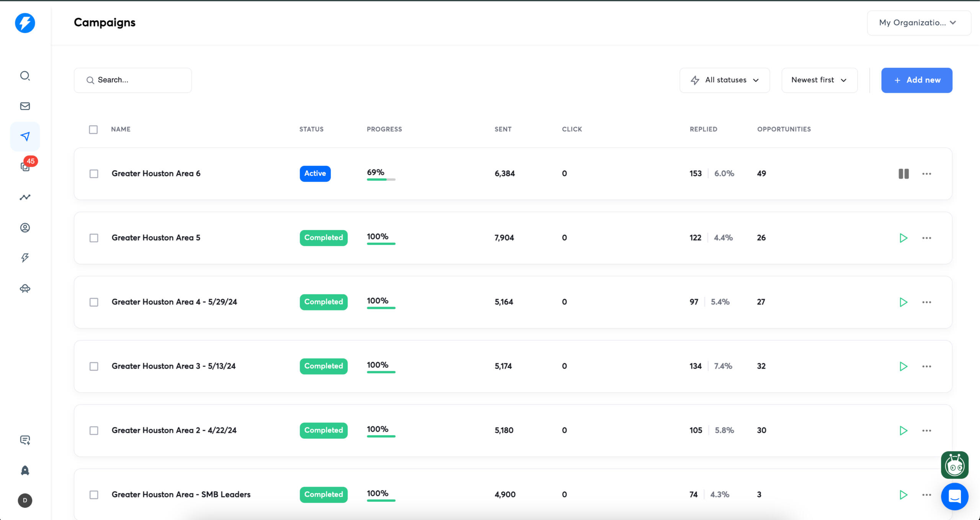Open the lightning bolt sidebar icon
980x520 pixels.
[x=25, y=258]
